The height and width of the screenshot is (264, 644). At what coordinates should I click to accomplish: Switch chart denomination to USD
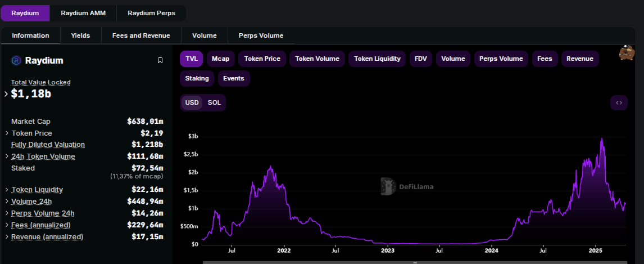click(x=192, y=103)
